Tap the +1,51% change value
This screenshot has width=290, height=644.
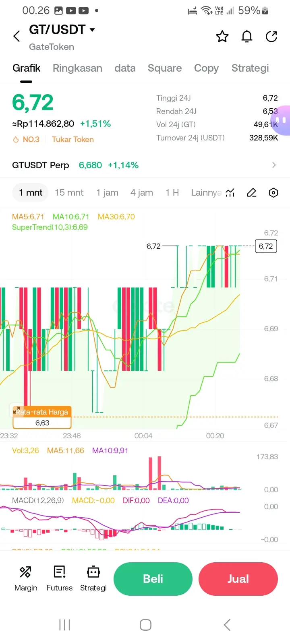(95, 124)
